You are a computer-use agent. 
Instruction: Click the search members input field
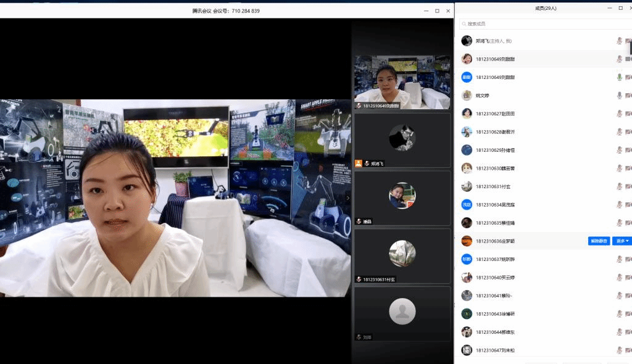(x=543, y=23)
